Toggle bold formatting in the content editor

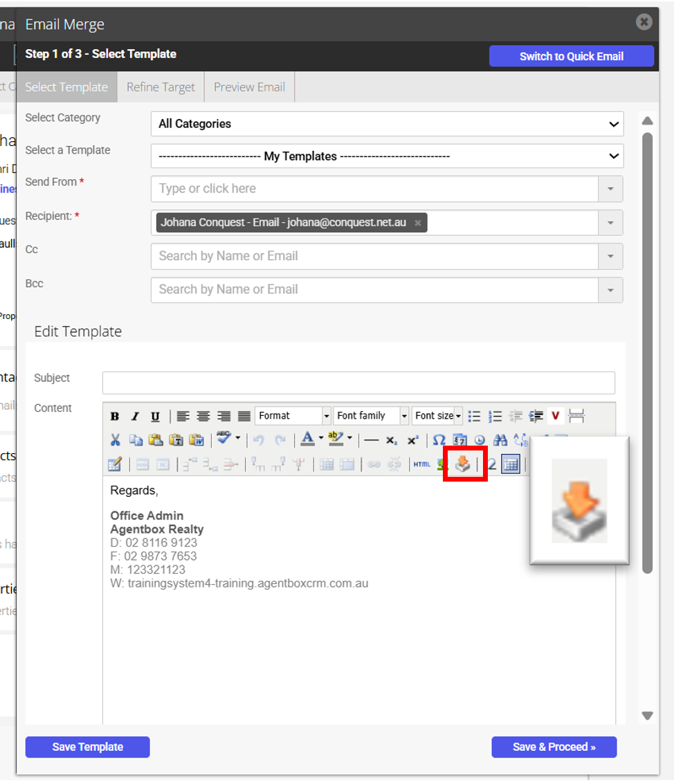pyautogui.click(x=114, y=416)
